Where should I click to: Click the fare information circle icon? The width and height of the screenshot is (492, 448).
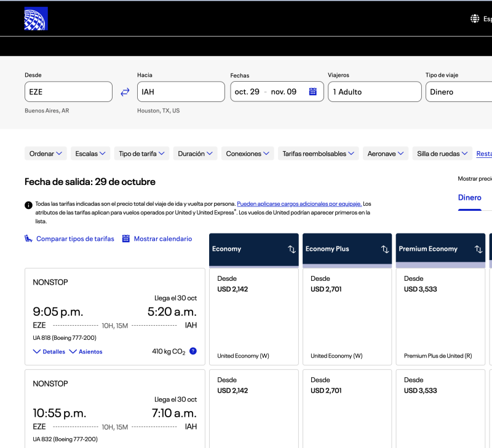pyautogui.click(x=28, y=205)
